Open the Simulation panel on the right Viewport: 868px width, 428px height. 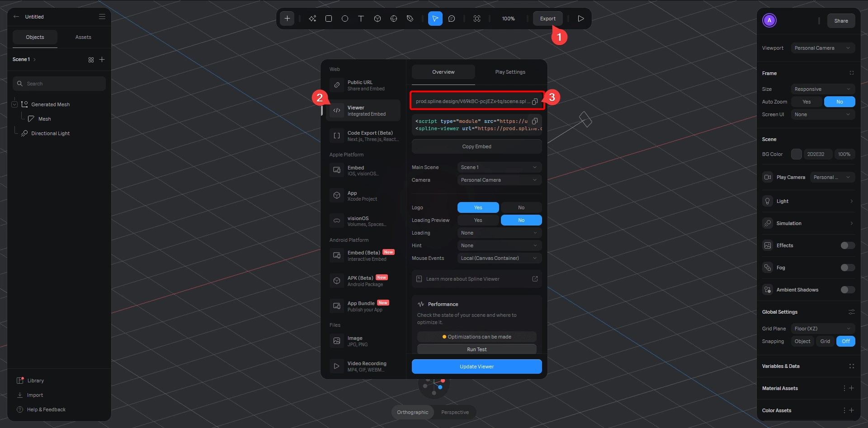808,223
